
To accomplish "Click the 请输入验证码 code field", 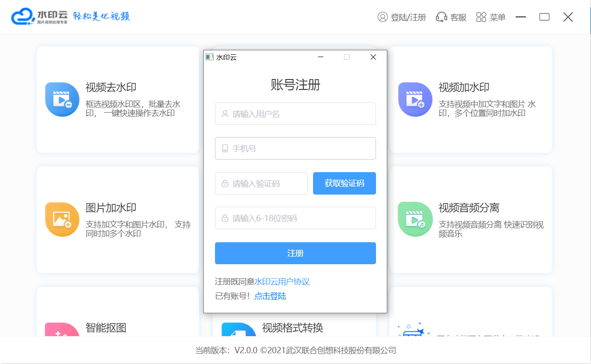I will 261,183.
